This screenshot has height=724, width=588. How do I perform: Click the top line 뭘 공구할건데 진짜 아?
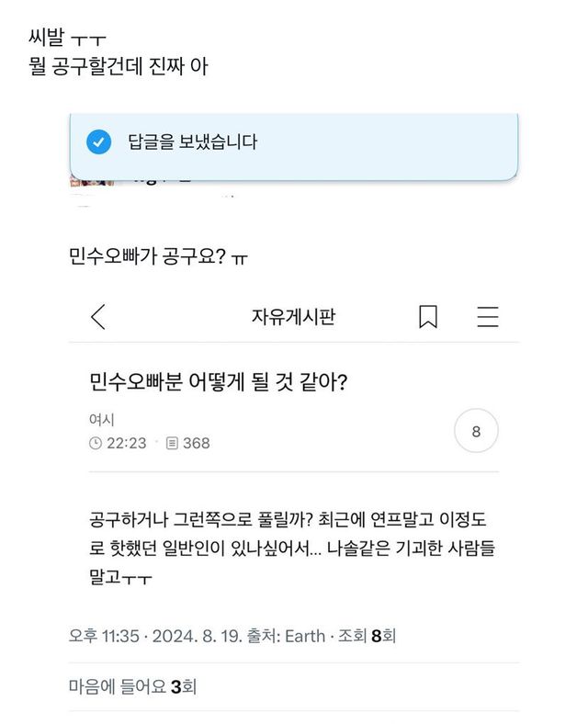(119, 67)
